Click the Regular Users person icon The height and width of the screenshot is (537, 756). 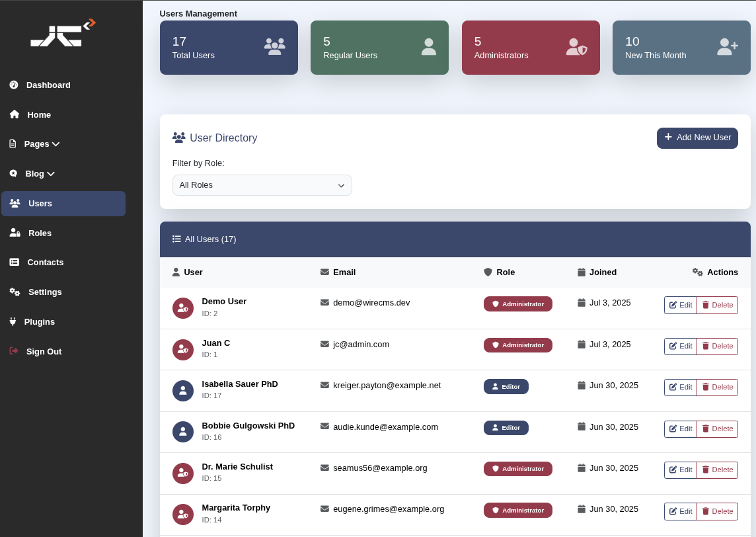429,47
